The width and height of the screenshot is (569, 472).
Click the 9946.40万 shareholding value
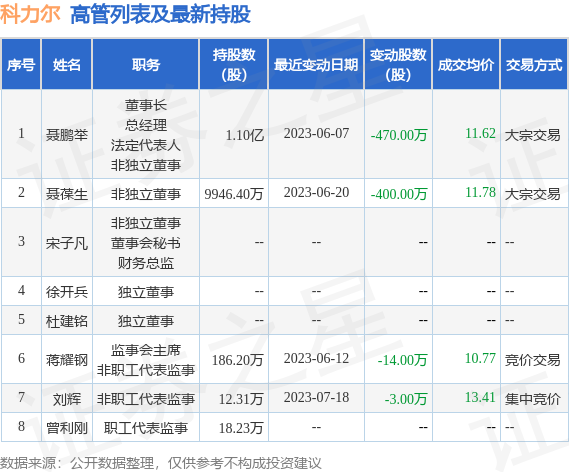[234, 194]
